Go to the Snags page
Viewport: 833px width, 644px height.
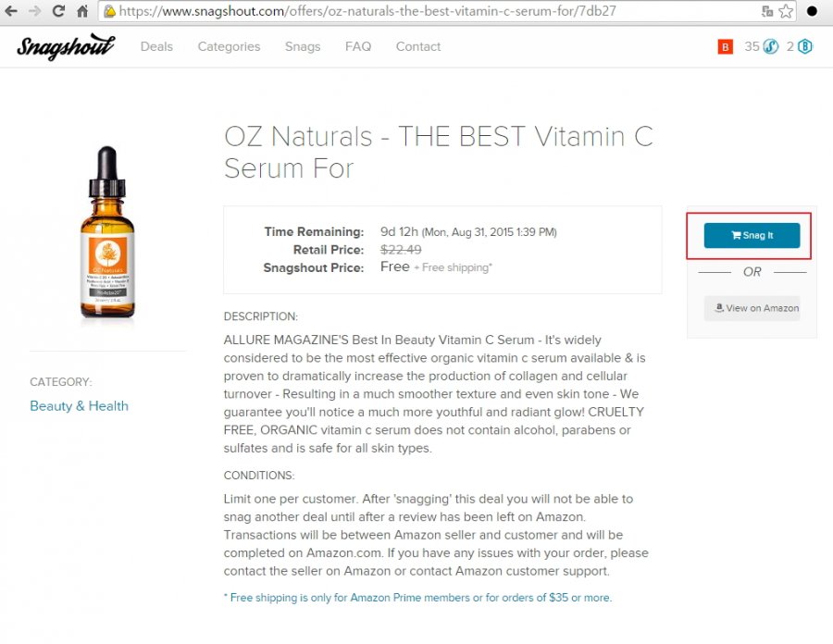[303, 46]
